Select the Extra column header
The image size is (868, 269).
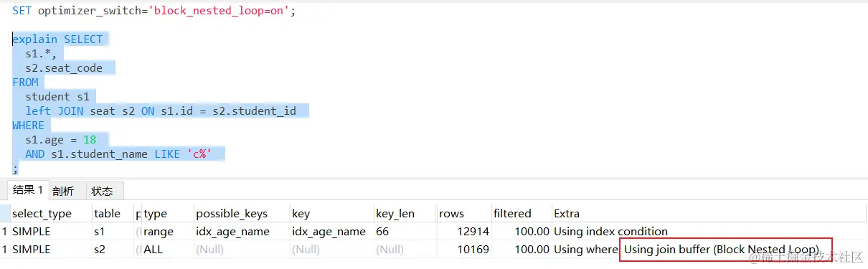click(x=567, y=213)
